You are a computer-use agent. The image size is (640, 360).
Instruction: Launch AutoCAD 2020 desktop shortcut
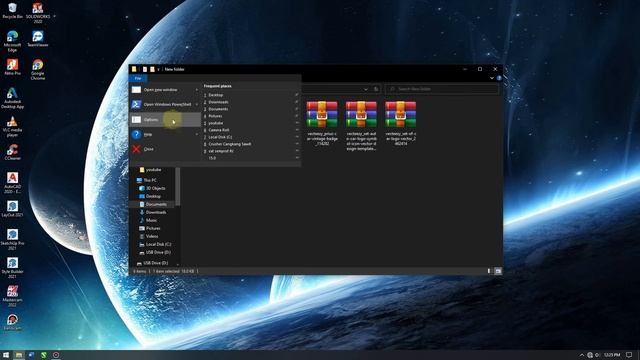coord(12,183)
